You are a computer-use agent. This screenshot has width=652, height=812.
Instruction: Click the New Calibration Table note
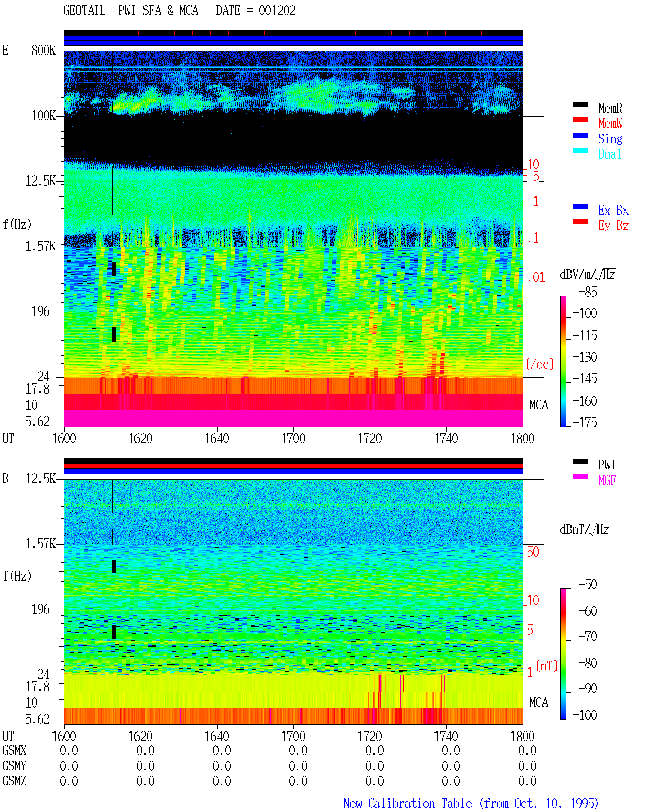coord(471,804)
